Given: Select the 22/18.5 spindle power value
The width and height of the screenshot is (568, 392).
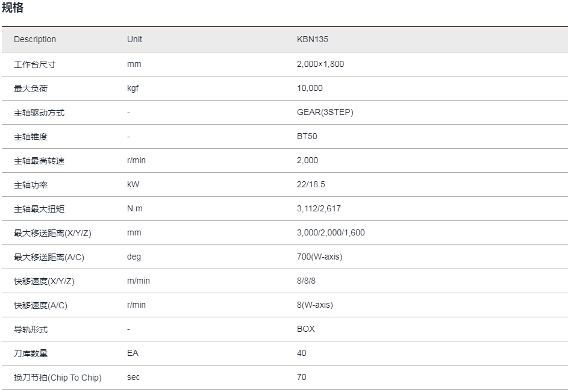Looking at the screenshot, I should (311, 184).
